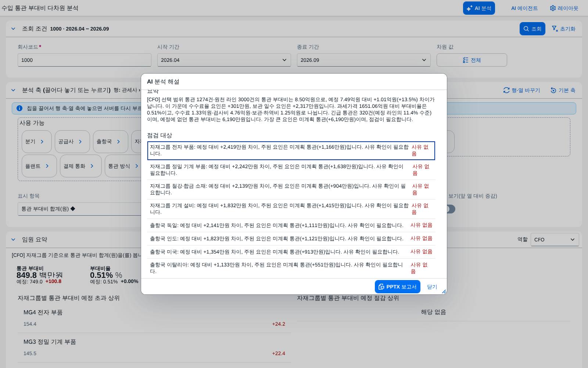The height and width of the screenshot is (368, 588).
Task: Click the 결제 통화 chip arrow
Action: (x=92, y=166)
